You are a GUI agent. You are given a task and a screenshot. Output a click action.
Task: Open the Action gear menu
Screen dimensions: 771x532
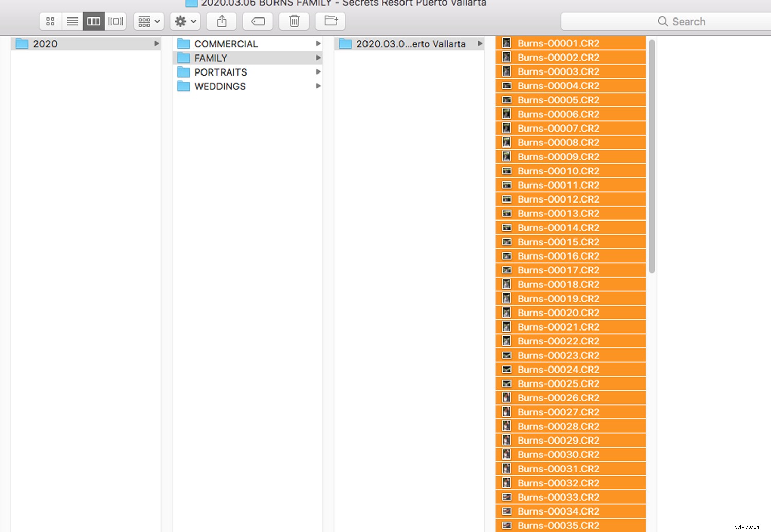click(185, 21)
